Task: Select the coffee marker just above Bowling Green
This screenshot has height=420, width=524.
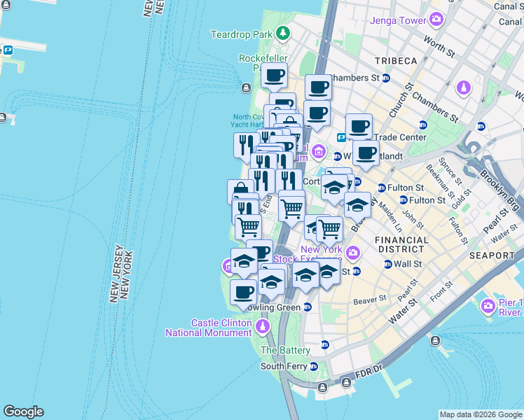Action: [244, 293]
